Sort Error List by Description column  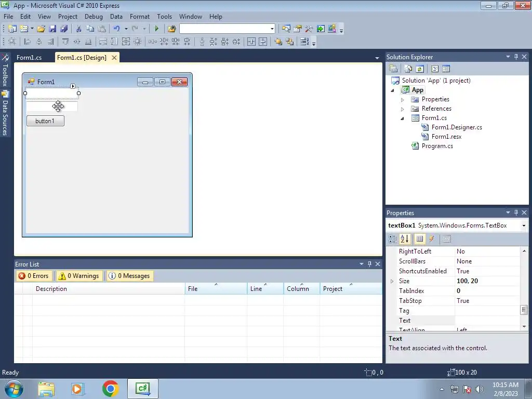coord(109,289)
